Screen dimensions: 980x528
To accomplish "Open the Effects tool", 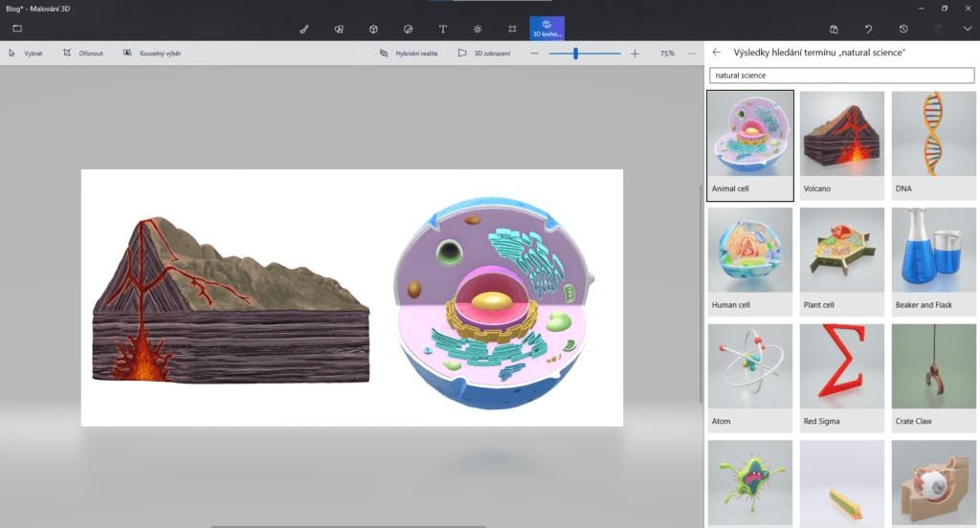I will (478, 29).
